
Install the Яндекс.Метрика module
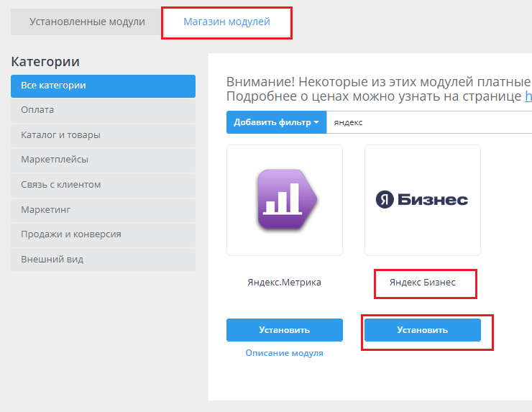pos(285,330)
